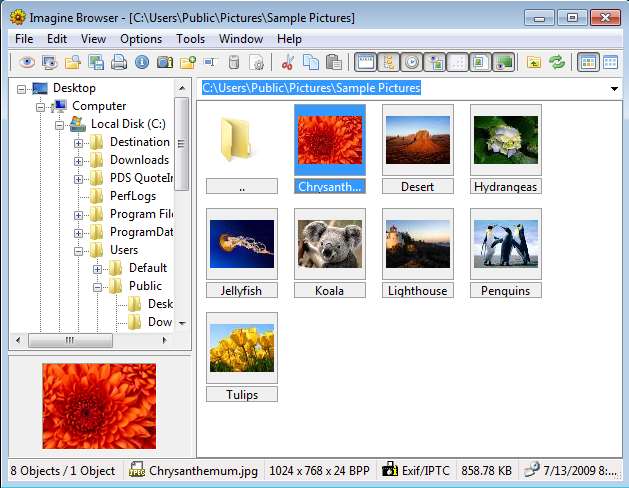The height and width of the screenshot is (488, 629).
Task: Toggle the folder tree panel button
Action: click(389, 62)
